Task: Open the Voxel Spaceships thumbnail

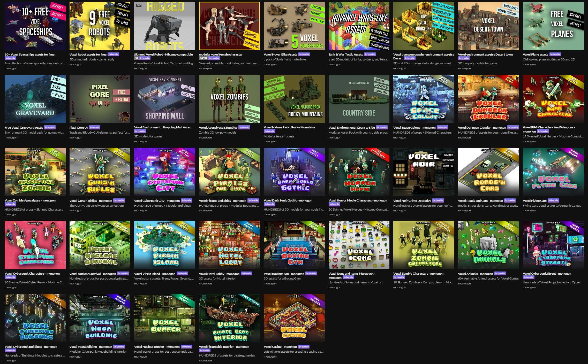Action: pos(35,26)
